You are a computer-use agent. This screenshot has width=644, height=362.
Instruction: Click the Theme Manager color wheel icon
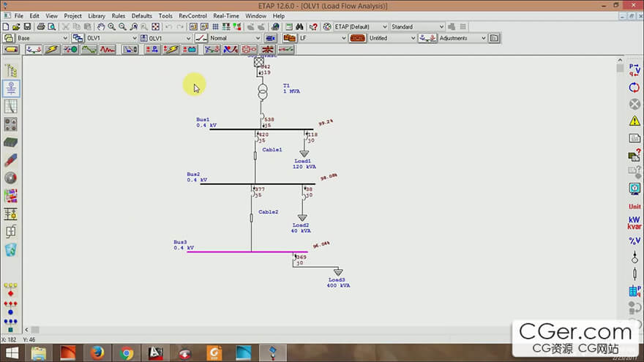(327, 26)
